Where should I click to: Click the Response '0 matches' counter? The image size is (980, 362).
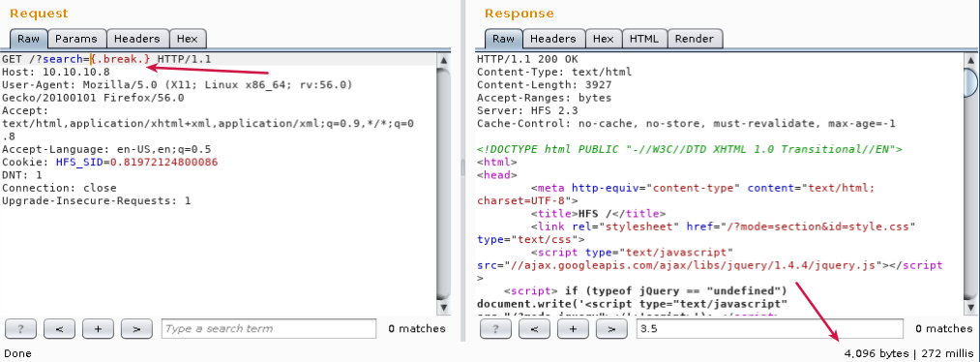944,328
